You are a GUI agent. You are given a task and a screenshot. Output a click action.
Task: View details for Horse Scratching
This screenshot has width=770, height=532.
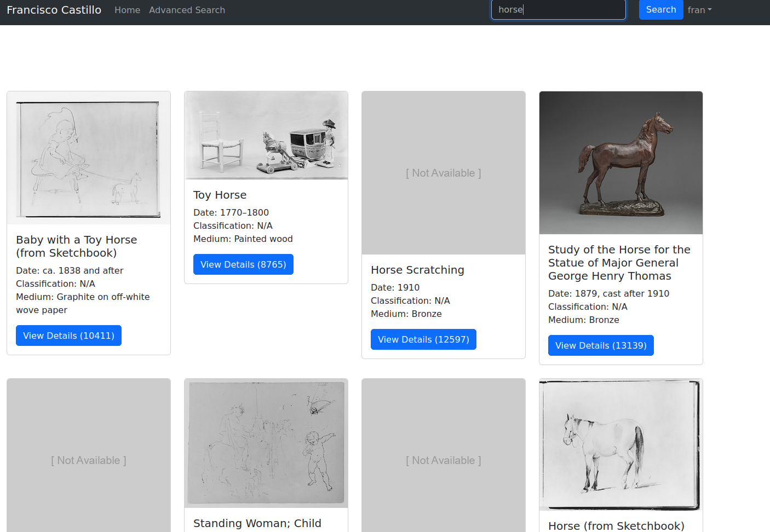pos(423,339)
